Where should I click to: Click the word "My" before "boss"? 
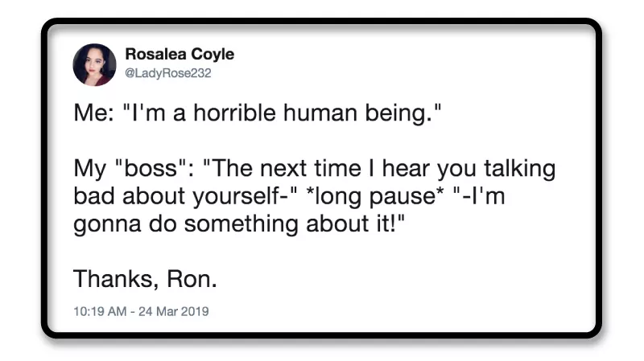(x=89, y=170)
